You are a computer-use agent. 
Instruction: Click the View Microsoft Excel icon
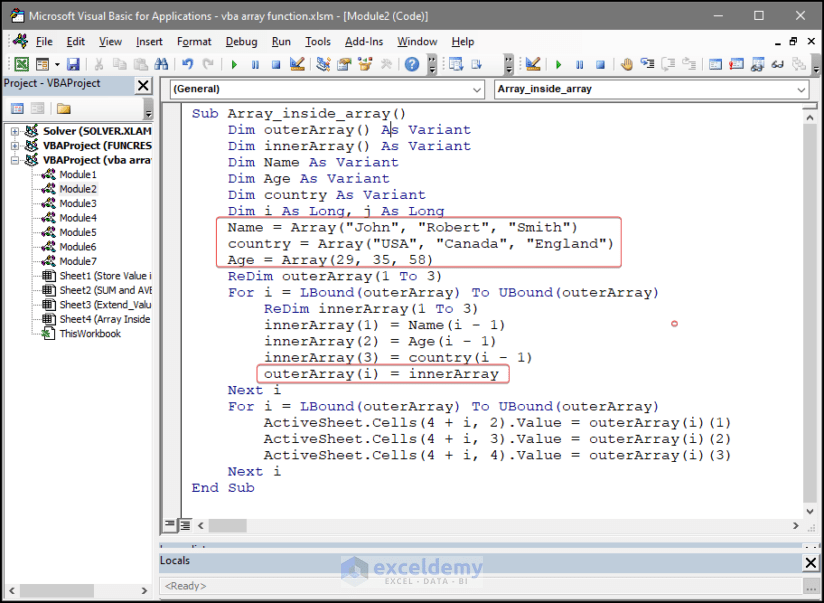click(20, 62)
